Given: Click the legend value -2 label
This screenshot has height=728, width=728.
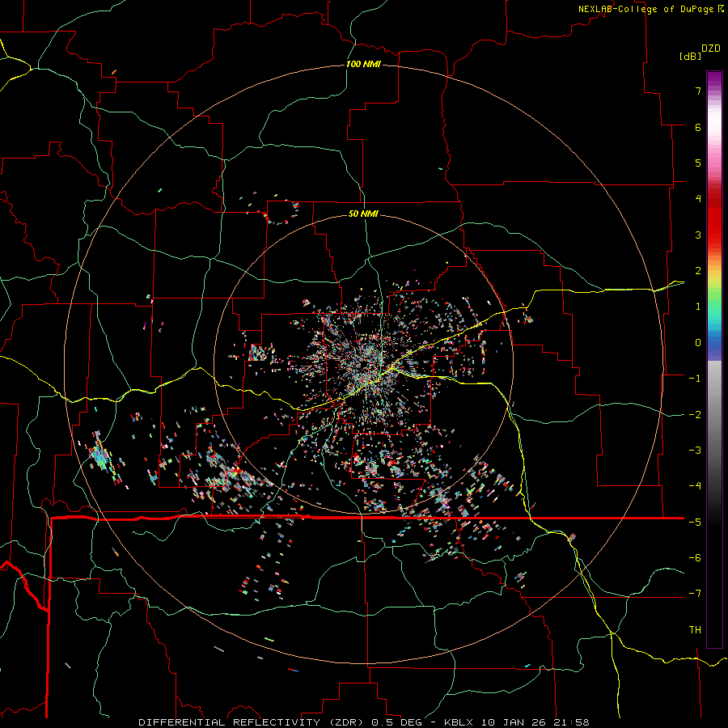Looking at the screenshot, I should coord(695,414).
